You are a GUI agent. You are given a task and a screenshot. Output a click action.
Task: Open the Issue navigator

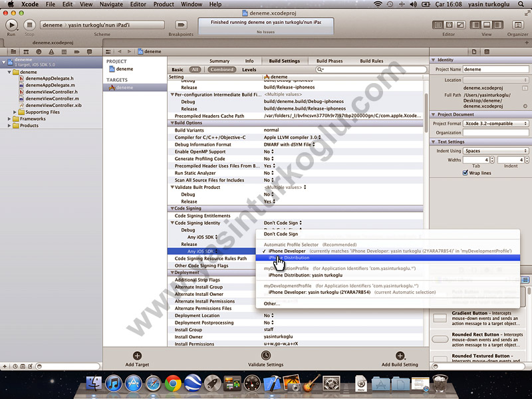point(51,52)
